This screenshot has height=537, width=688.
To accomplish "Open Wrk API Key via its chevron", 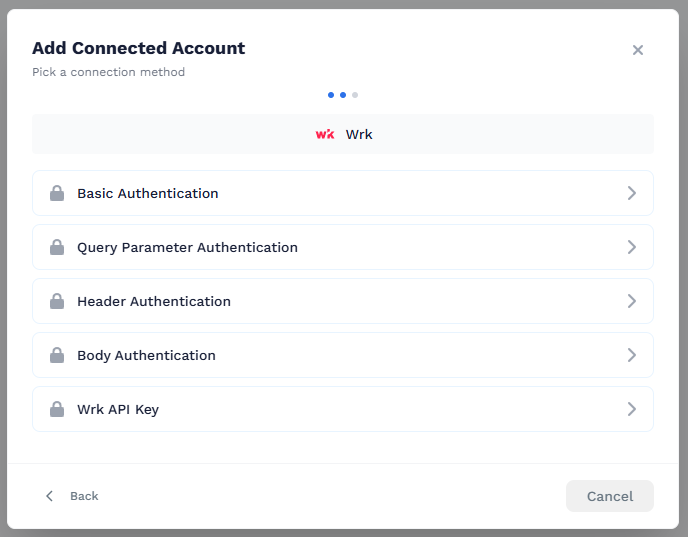I will click(631, 409).
